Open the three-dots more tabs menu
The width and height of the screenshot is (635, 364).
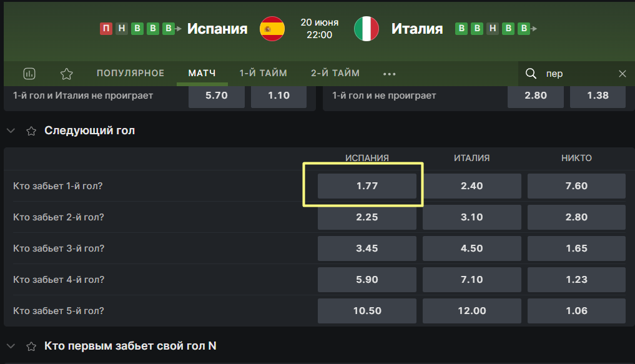[x=389, y=74]
